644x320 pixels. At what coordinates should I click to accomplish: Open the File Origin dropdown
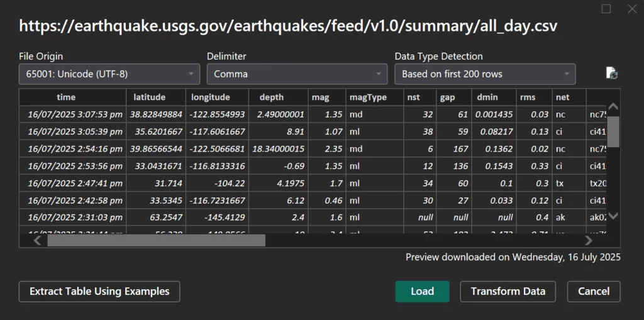tap(109, 74)
